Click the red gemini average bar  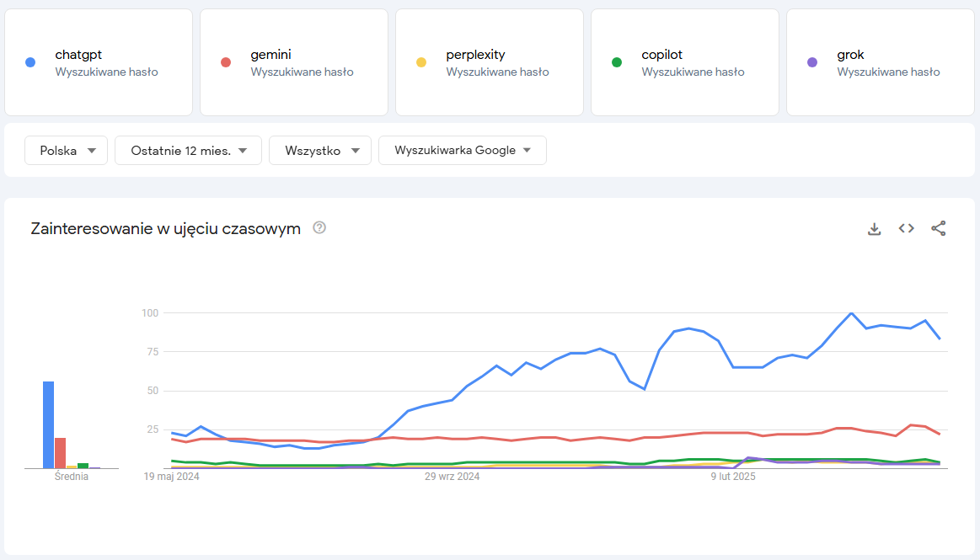(60, 453)
